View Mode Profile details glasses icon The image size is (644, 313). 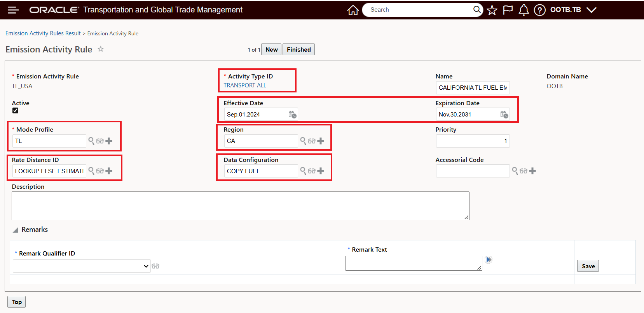100,141
